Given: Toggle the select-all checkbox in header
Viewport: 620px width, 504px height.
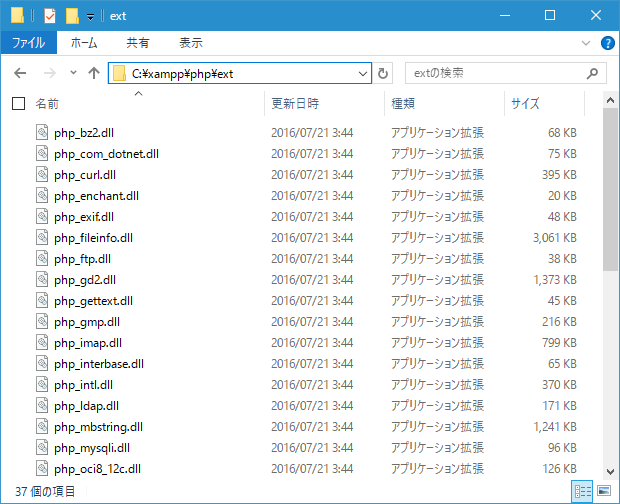Looking at the screenshot, I should point(19,104).
